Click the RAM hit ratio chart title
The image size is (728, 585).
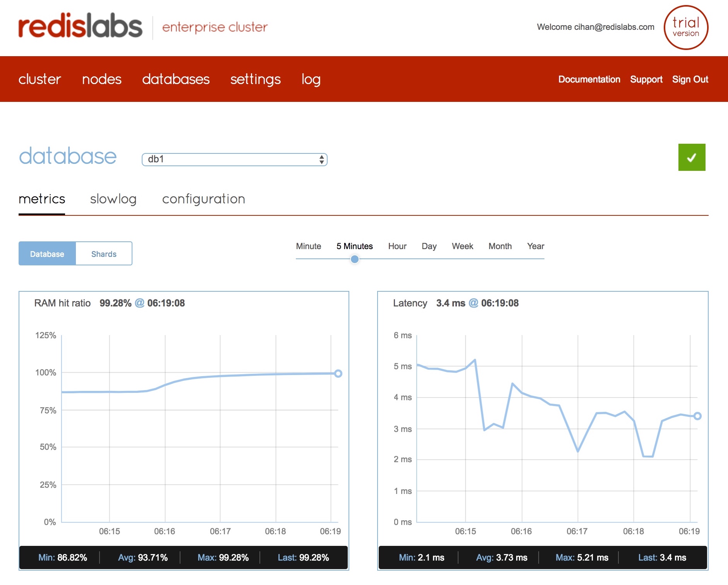coord(62,303)
